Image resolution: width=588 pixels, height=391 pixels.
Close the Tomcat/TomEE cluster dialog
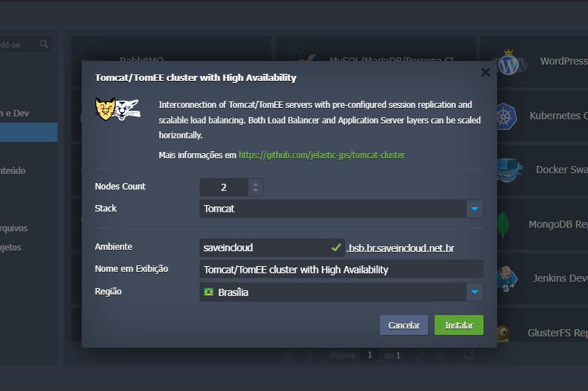click(485, 72)
